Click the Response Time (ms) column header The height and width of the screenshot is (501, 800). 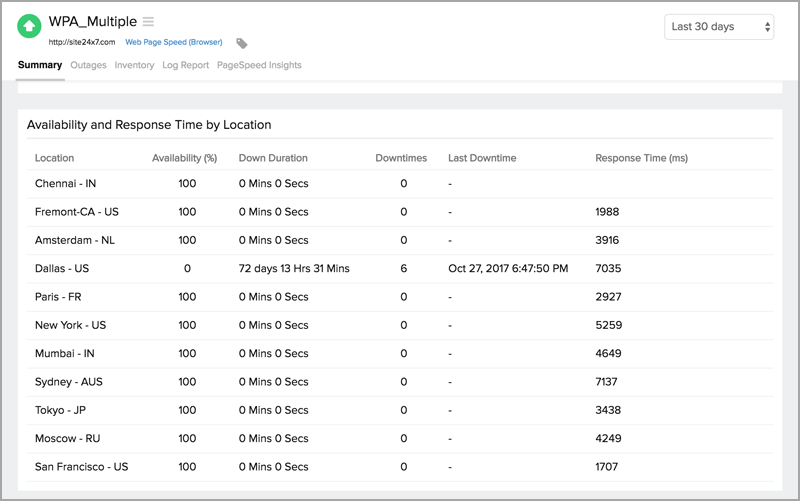coord(641,158)
